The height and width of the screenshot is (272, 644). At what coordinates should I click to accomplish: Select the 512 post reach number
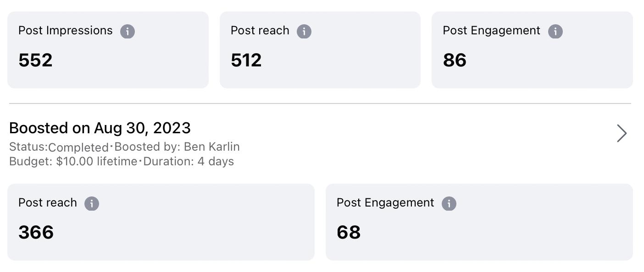pyautogui.click(x=246, y=60)
